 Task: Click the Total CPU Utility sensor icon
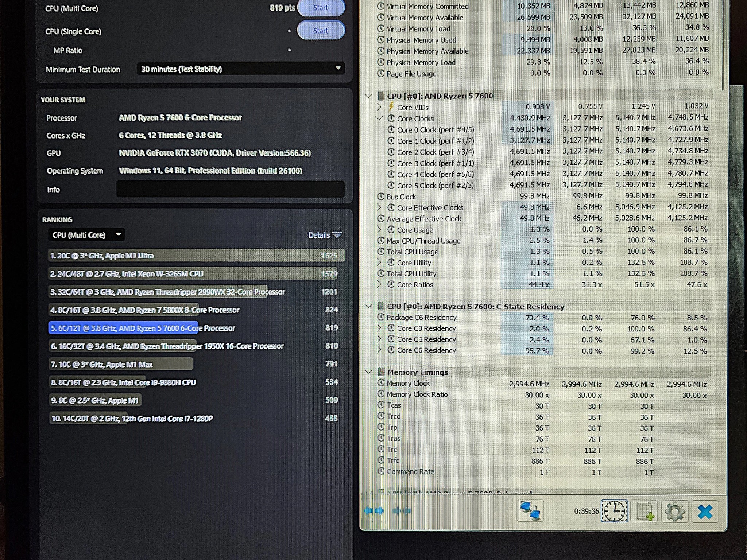pyautogui.click(x=381, y=273)
